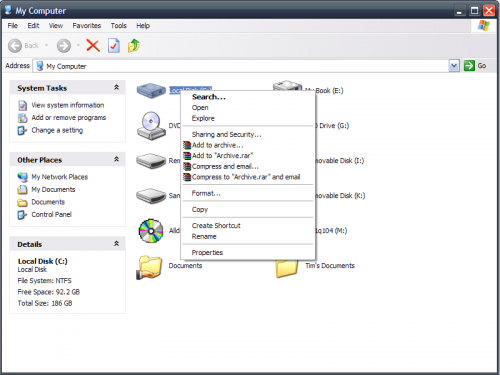Click the "Free Space: 92.2 GB" detail text
500x375 pixels.
point(49,292)
